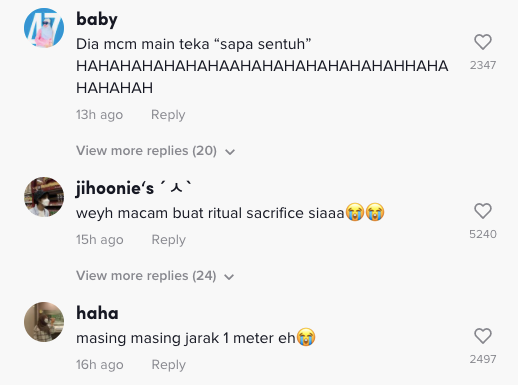Click the 2347 like count
The height and width of the screenshot is (385, 518).
point(483,65)
